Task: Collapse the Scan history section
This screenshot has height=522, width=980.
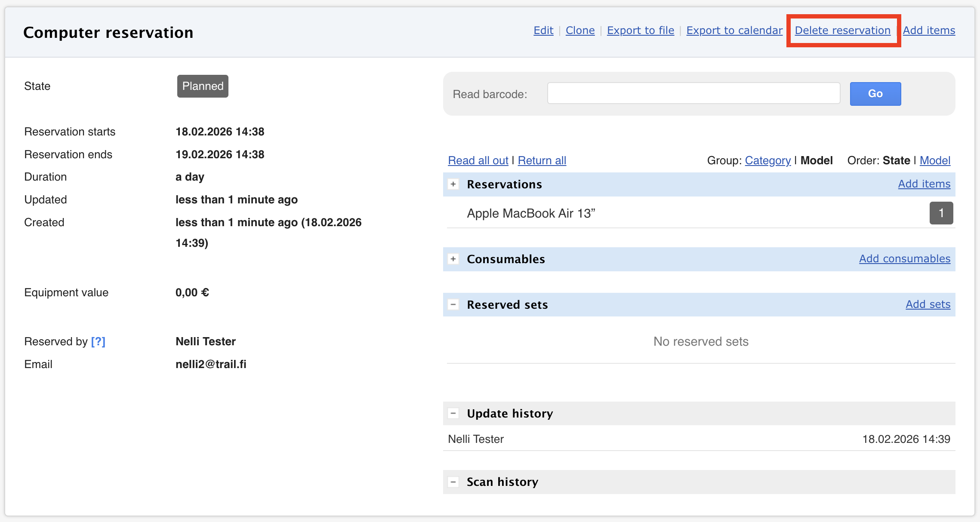Action: point(453,482)
